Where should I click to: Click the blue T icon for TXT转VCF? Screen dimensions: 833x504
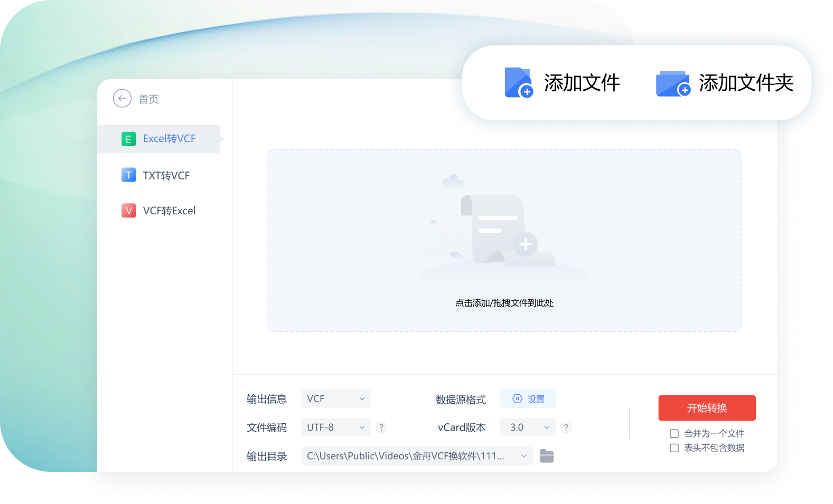(x=128, y=175)
